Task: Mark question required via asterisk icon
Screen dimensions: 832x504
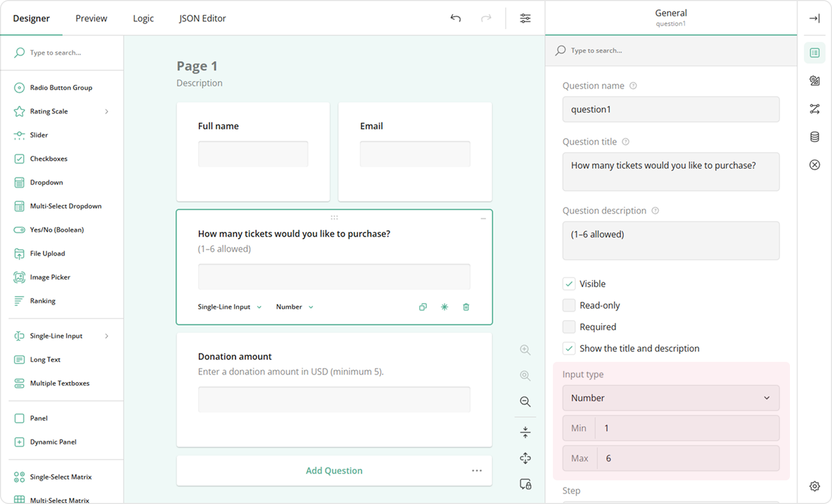Action: (x=444, y=307)
